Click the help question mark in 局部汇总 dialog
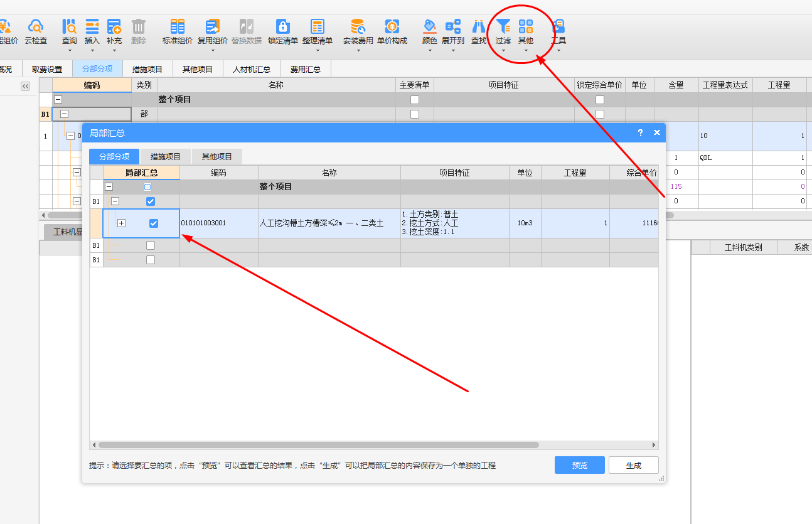Screen dimensions: 812x524 pyautogui.click(x=640, y=133)
